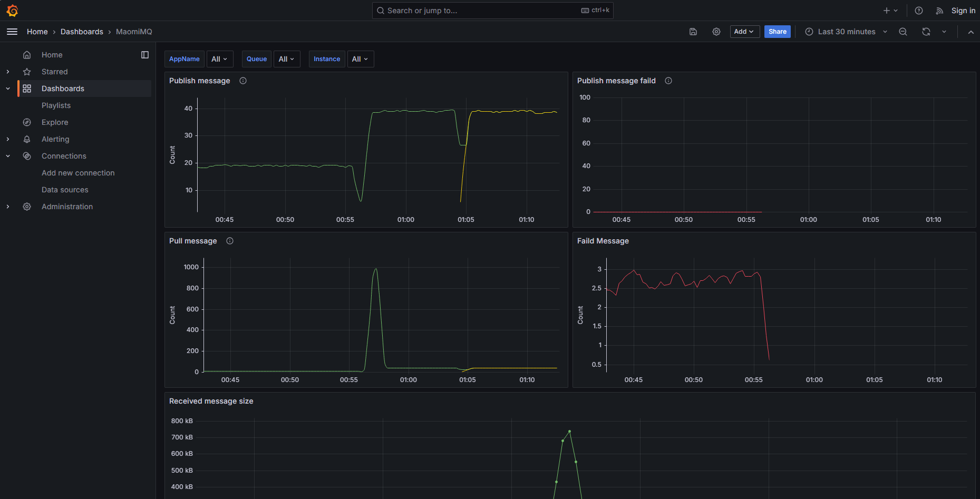
Task: Click the Faild Message panel title
Action: [603, 241]
